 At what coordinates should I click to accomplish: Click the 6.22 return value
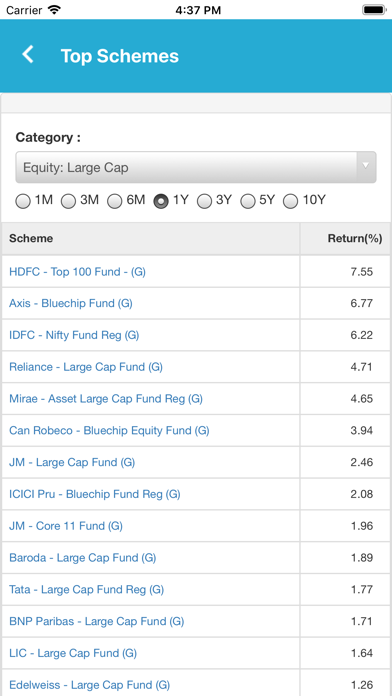[362, 335]
